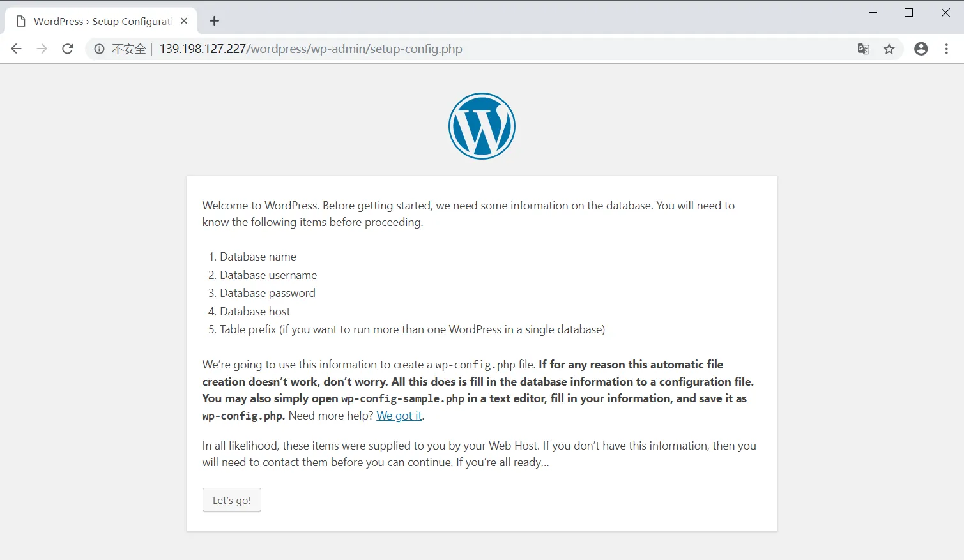
Task: Bookmark this page with the star icon
Action: pos(889,49)
